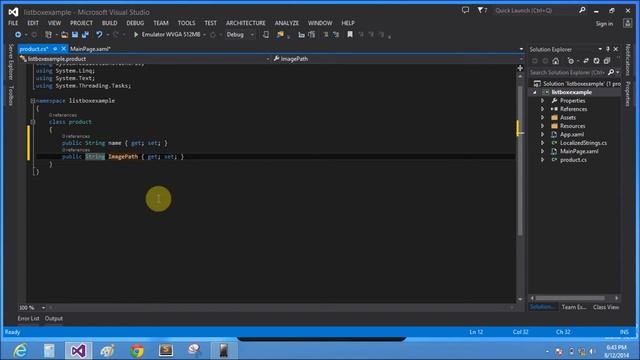Click the Open File folder icon
This screenshot has height=360, width=640.
click(64, 35)
